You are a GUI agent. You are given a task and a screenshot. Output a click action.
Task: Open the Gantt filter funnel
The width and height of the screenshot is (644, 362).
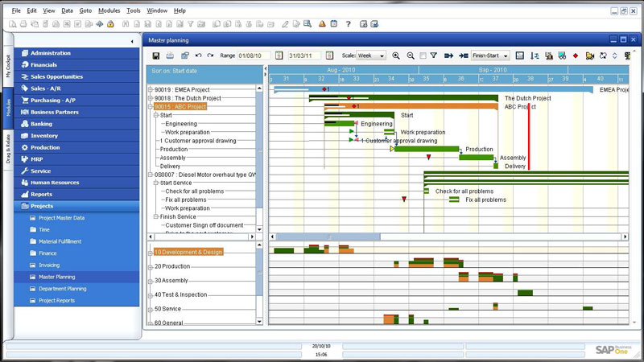coord(434,56)
